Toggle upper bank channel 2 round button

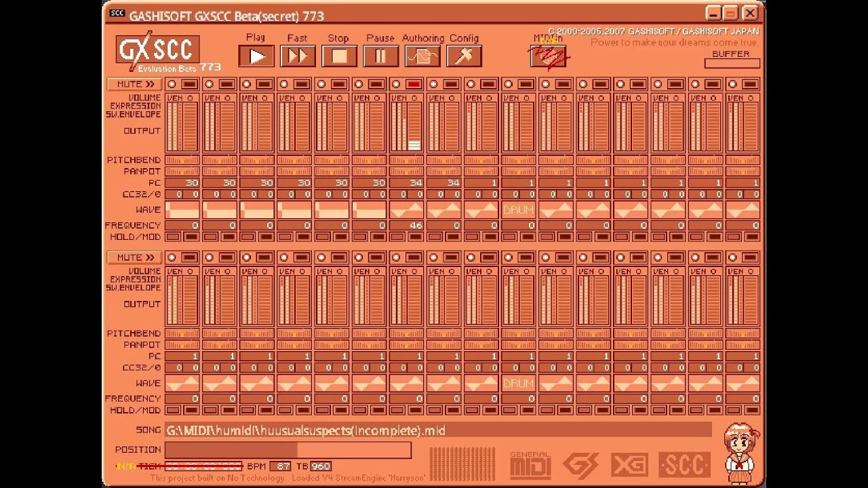click(x=209, y=84)
